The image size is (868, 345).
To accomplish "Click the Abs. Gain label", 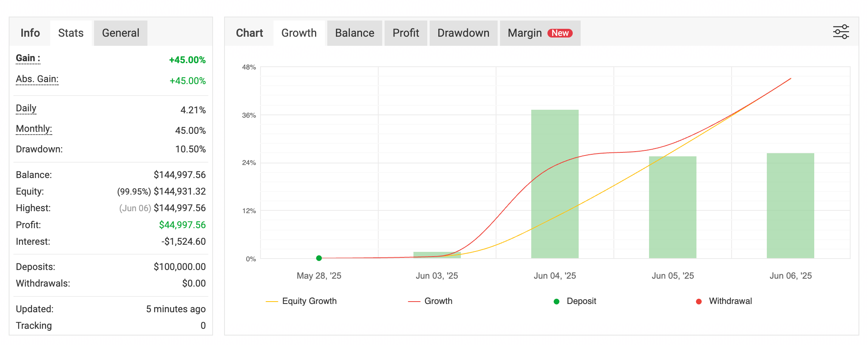I will 37,79.
